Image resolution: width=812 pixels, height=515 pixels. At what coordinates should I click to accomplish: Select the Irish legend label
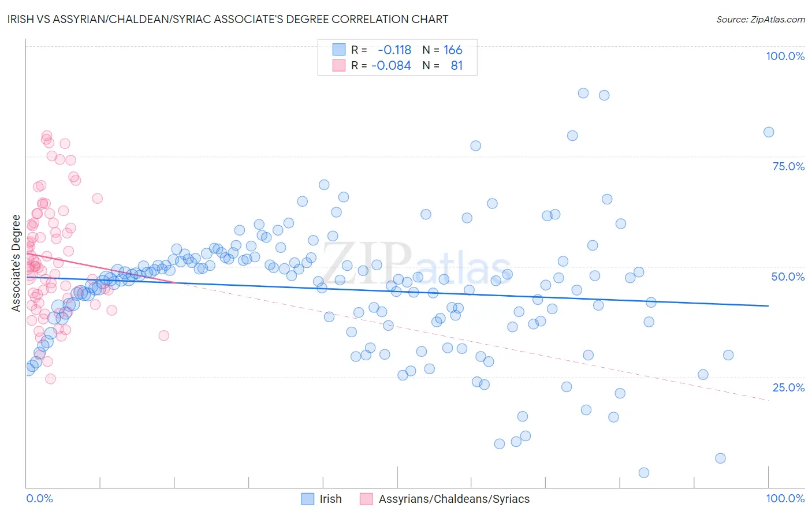click(330, 499)
